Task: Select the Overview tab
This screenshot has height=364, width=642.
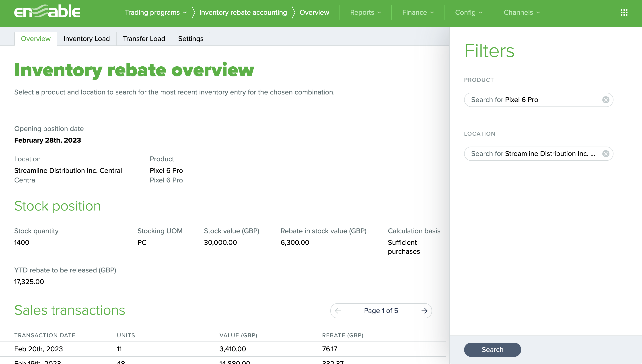Action: [36, 39]
